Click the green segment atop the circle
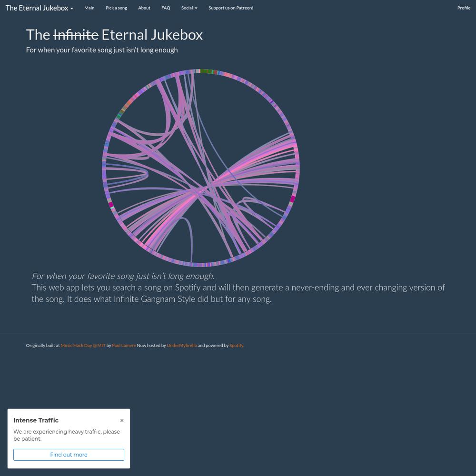The image size is (476, 476). pos(206,71)
